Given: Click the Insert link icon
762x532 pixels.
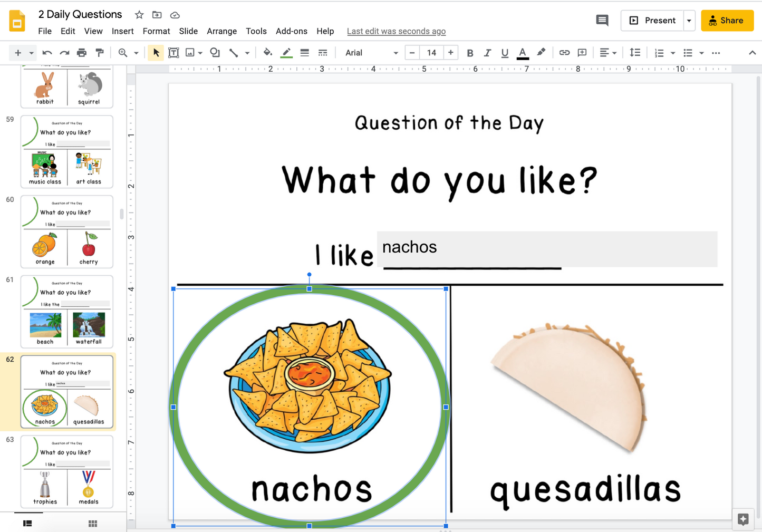Looking at the screenshot, I should (564, 52).
